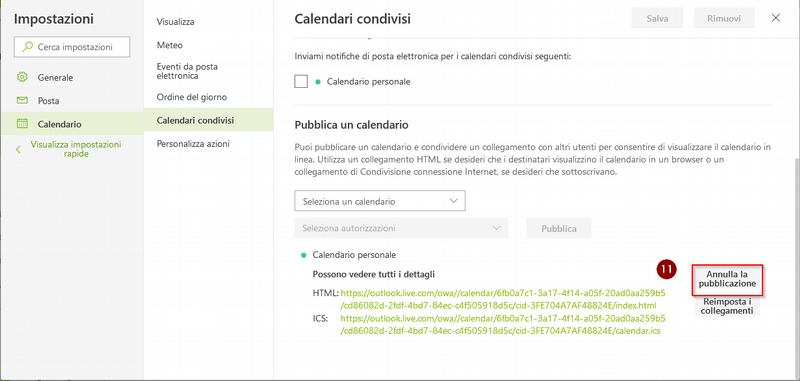Click the back chevron beside Visualizza impostazioni rapide
800x381 pixels.
18,149
